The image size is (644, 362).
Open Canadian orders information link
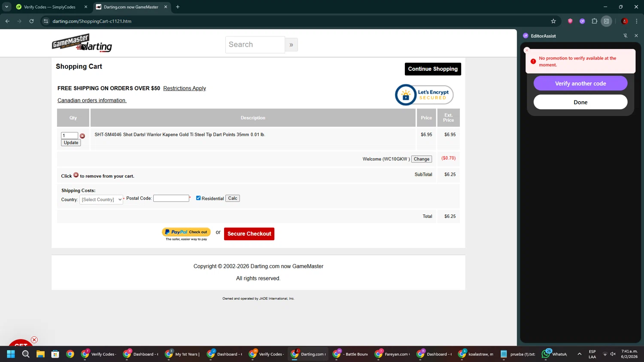[x=92, y=100]
